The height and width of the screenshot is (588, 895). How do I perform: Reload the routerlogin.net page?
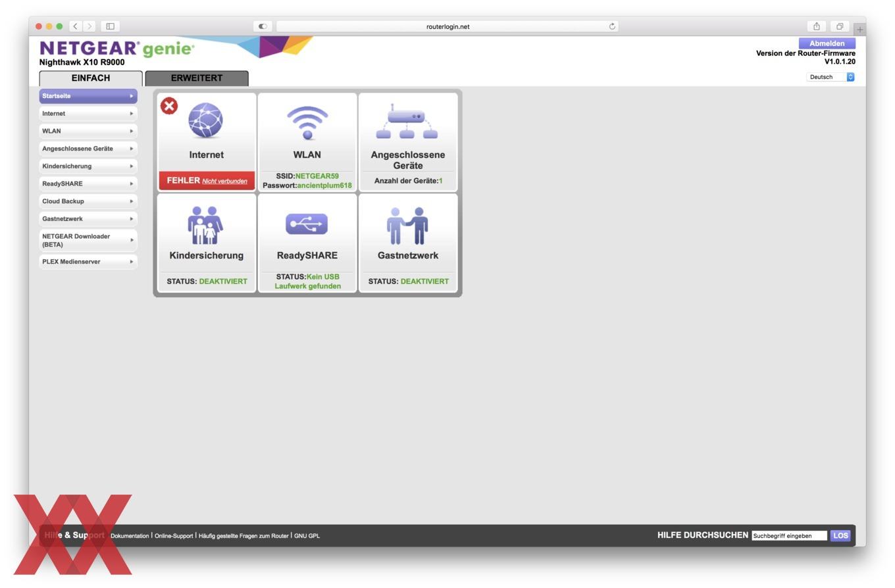coord(613,26)
